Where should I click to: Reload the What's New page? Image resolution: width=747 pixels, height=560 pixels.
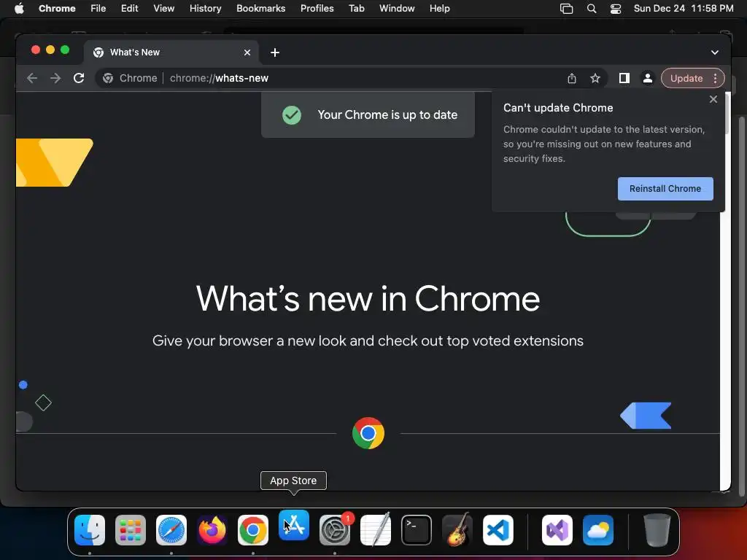pyautogui.click(x=79, y=78)
